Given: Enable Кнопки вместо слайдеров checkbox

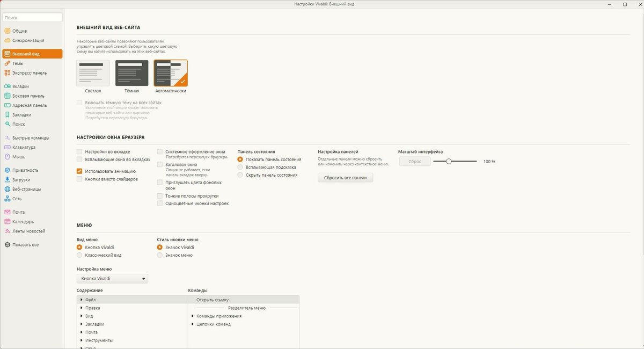Looking at the screenshot, I should tap(79, 179).
